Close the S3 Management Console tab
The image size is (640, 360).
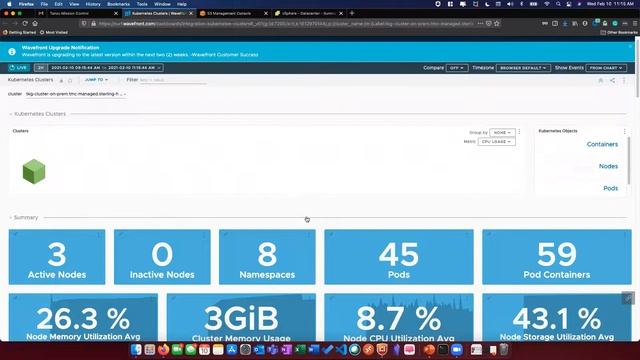pyautogui.click(x=266, y=13)
